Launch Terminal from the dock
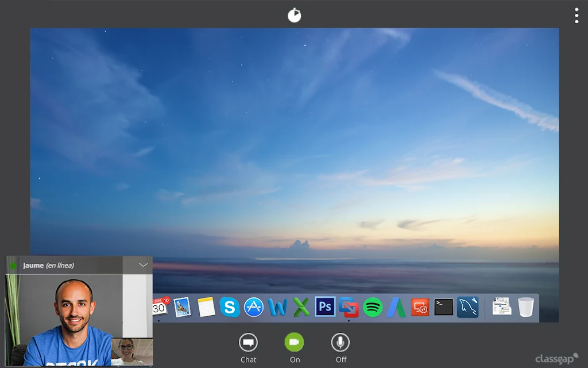Image resolution: width=588 pixels, height=368 pixels. (444, 307)
